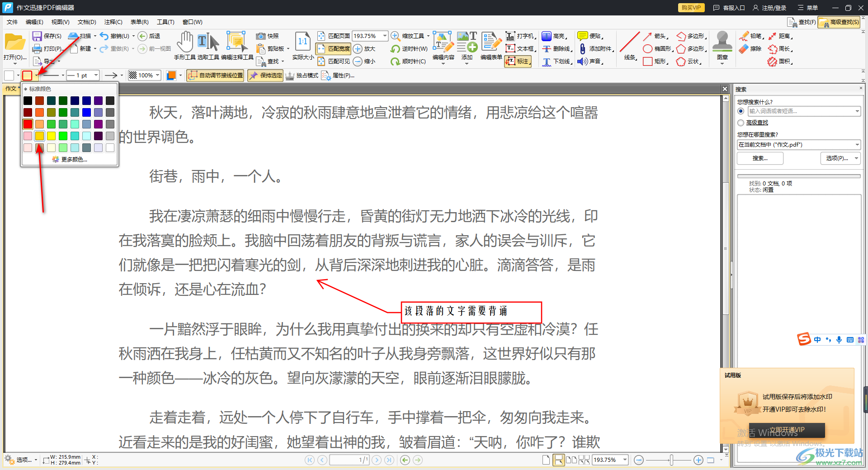Select the Eraser (擦除) tool

(750, 48)
